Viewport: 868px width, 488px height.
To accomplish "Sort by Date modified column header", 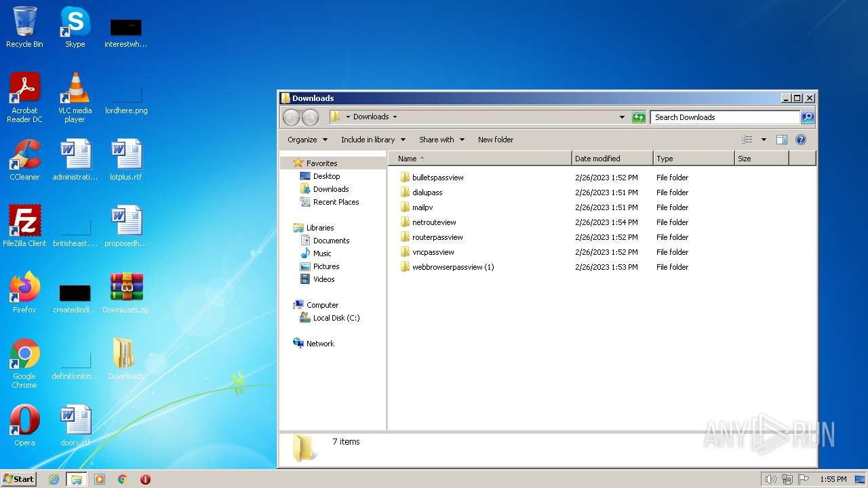I will [x=612, y=159].
